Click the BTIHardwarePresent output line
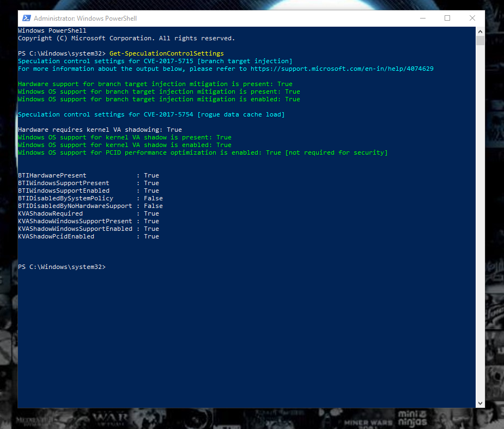Viewport: 504px width, 429px height. point(88,175)
